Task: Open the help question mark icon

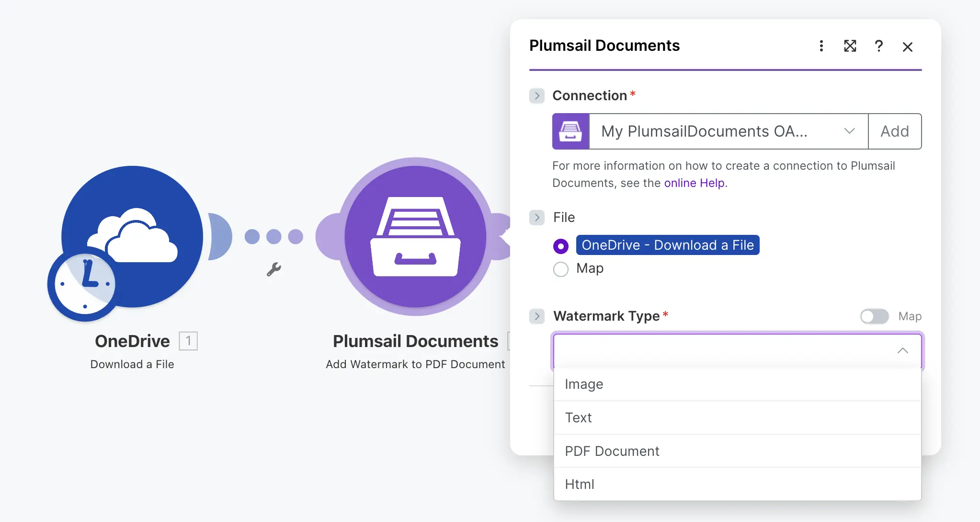Action: click(x=879, y=46)
